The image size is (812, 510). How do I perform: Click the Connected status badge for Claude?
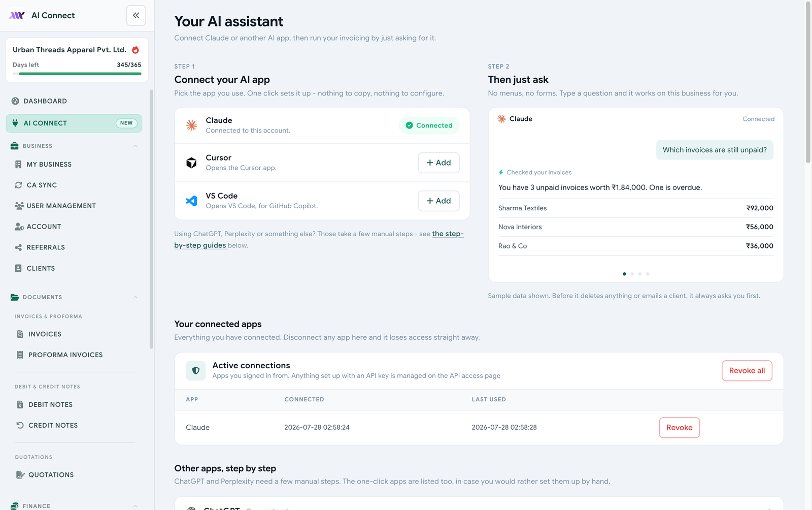click(429, 125)
